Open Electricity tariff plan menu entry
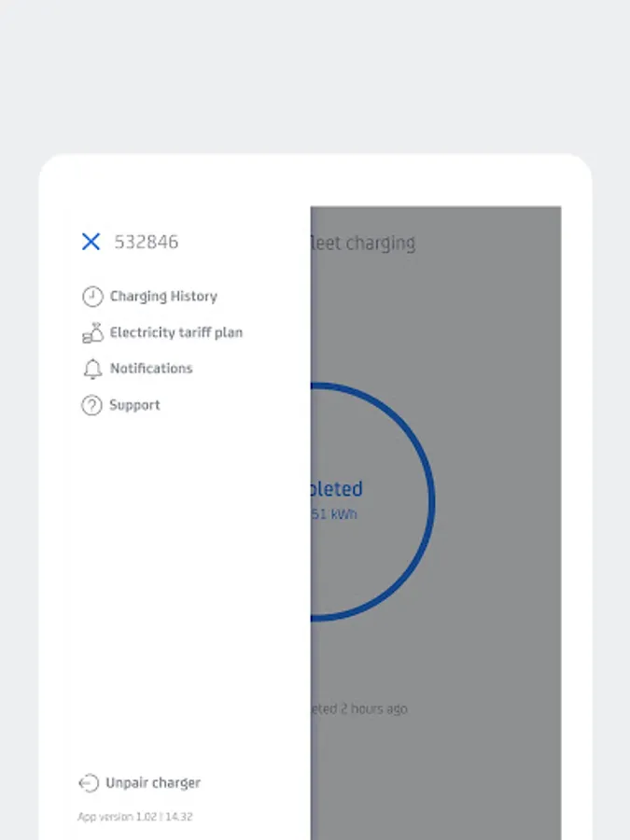The width and height of the screenshot is (630, 840). (176, 332)
